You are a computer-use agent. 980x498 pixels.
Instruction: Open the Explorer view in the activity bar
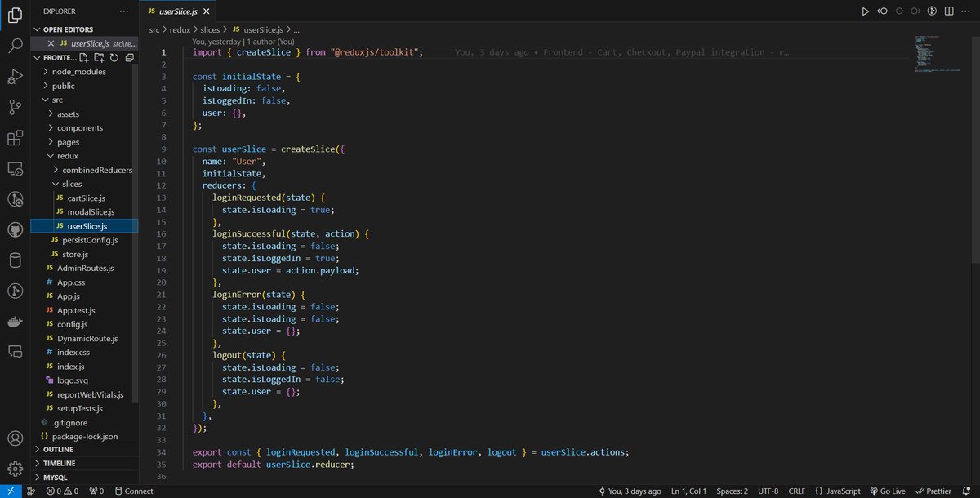click(15, 14)
